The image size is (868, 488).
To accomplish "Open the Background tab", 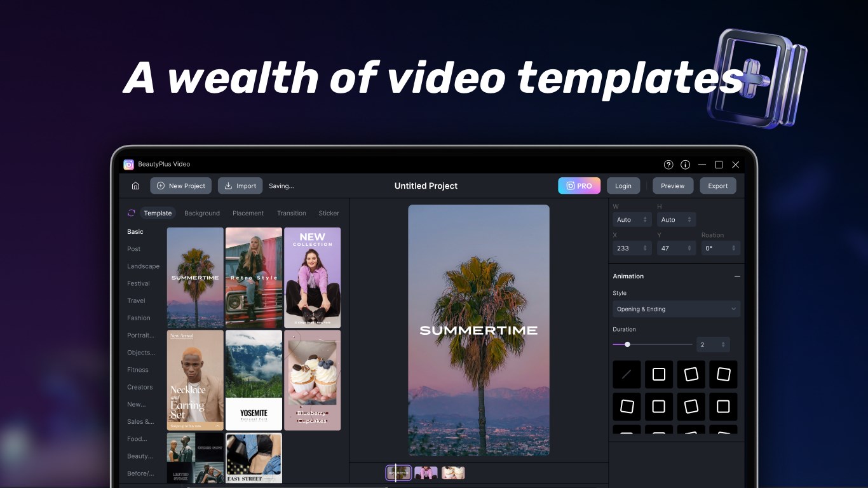I will (202, 213).
